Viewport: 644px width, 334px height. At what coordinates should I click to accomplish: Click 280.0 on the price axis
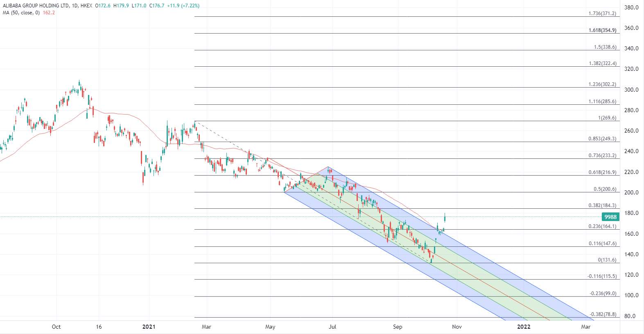point(631,110)
